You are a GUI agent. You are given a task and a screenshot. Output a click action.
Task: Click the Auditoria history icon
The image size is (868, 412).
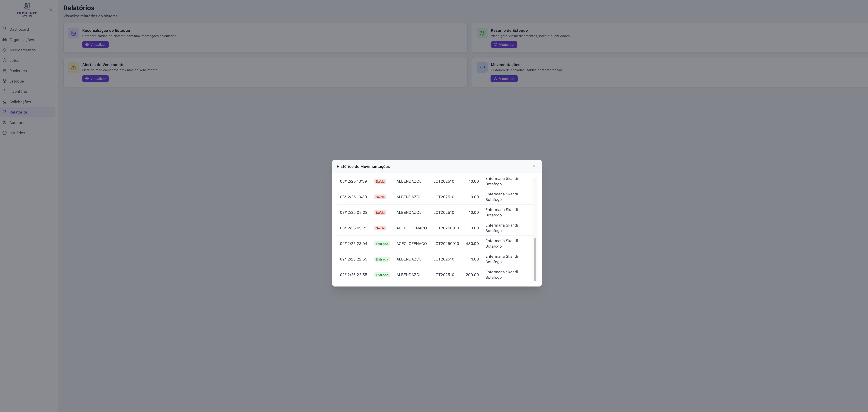pyautogui.click(x=4, y=123)
